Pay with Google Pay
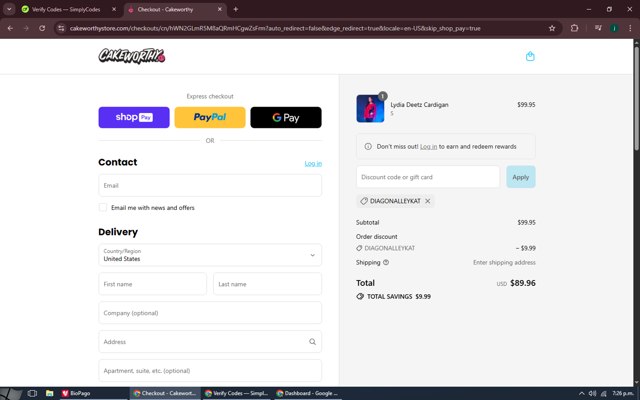 pyautogui.click(x=286, y=118)
